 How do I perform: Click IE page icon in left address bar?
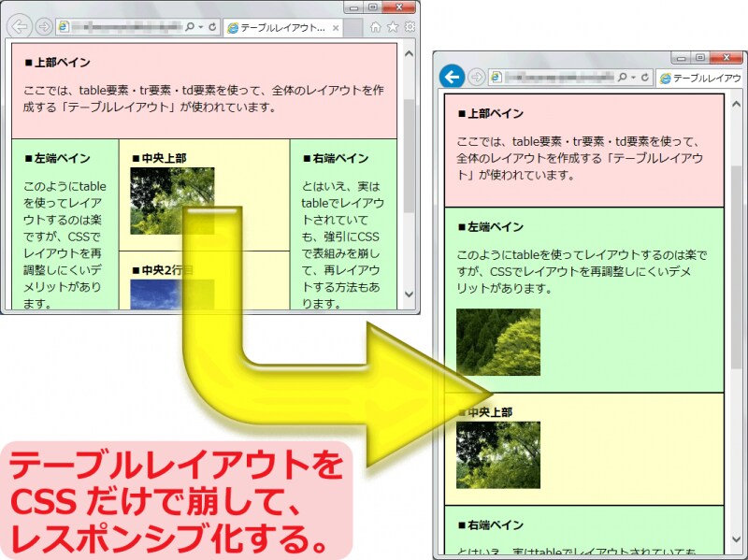63,27
